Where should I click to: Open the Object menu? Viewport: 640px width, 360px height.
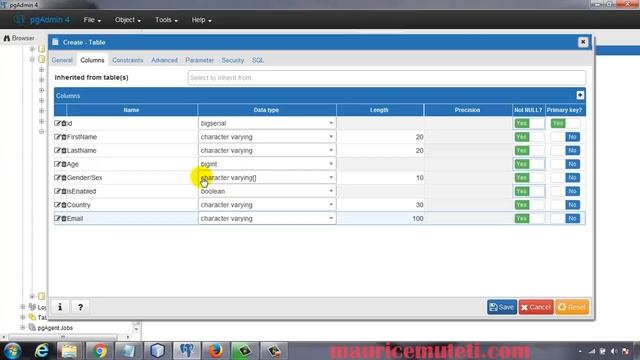(127, 20)
